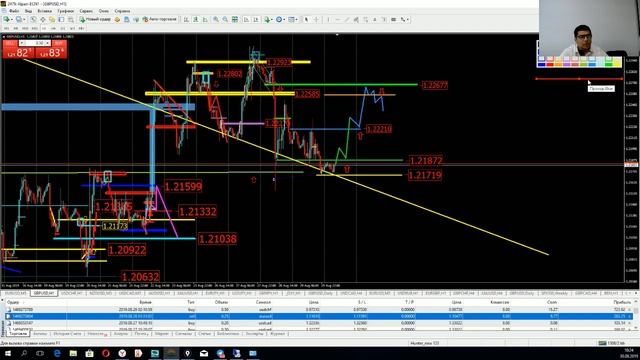This screenshot has width=640, height=360.
Task: Switch timeframe to H1
Action: 44,29
